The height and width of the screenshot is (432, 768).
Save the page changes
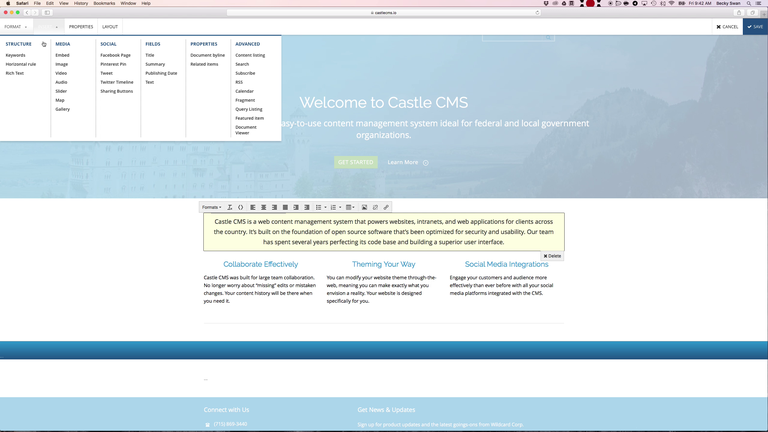755,27
